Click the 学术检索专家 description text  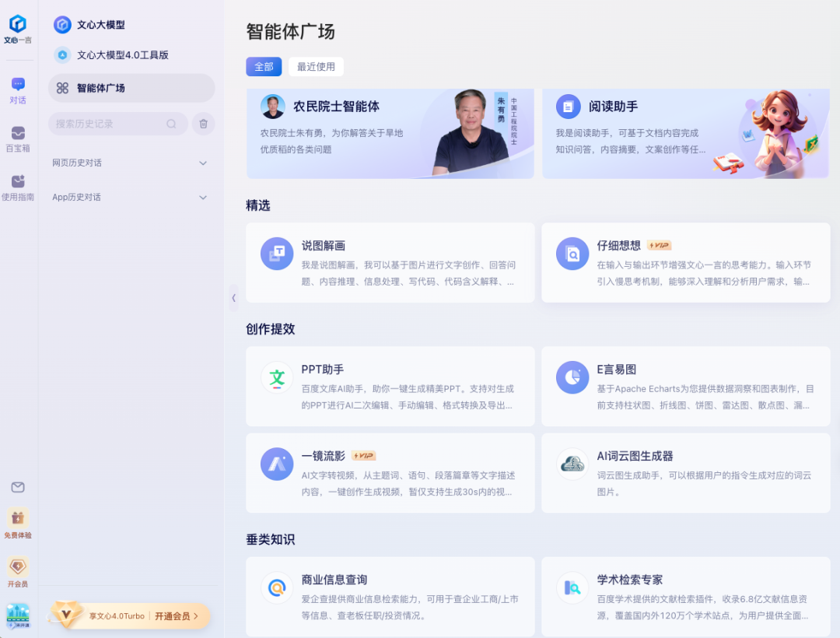coord(703,608)
